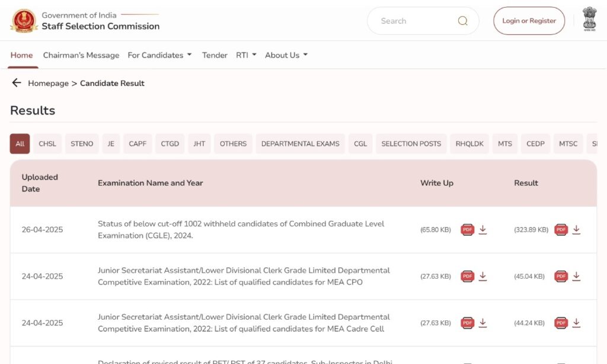The height and width of the screenshot is (364, 607).
Task: Download Write Up for MEA CPO row
Action: [x=483, y=276]
